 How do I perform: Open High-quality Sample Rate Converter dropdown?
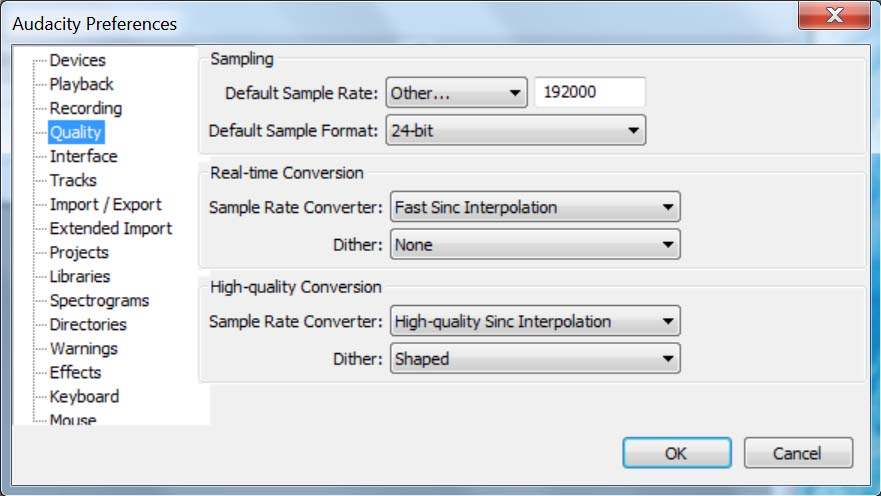click(x=534, y=322)
